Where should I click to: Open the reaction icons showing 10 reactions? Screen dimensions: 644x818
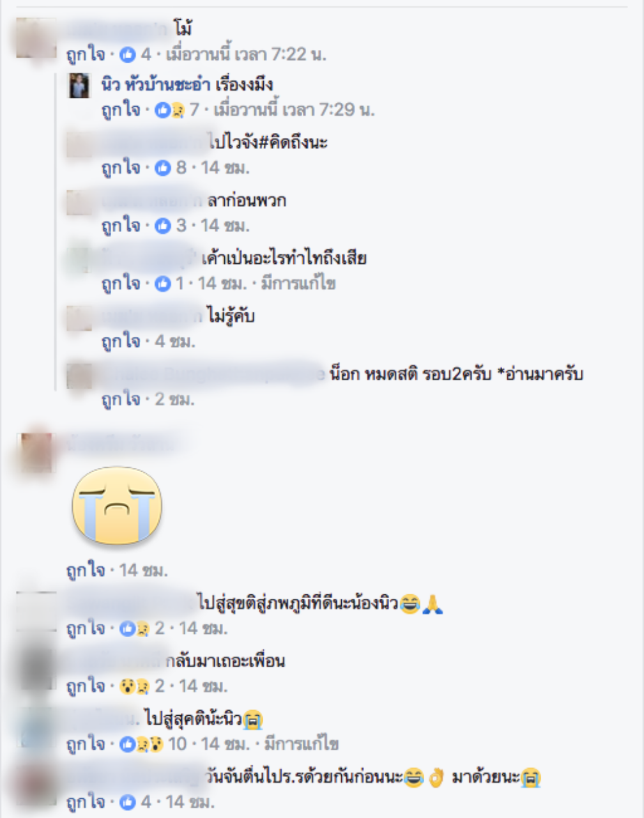click(x=142, y=744)
